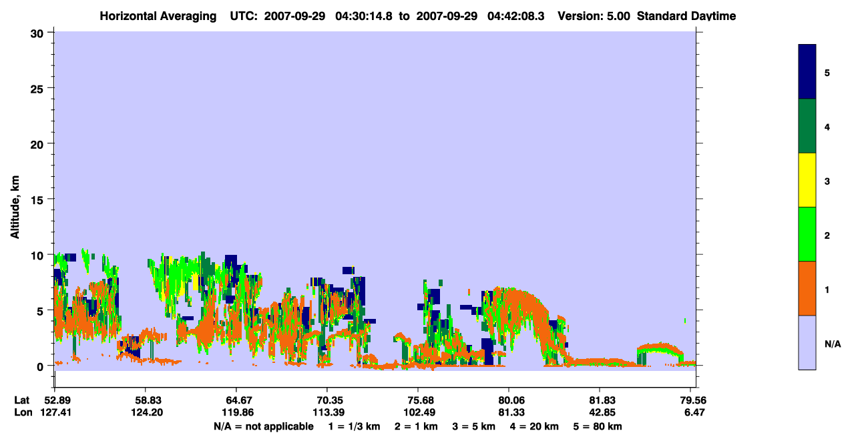Click the '5 = 80 km' legend entry

pyautogui.click(x=598, y=426)
